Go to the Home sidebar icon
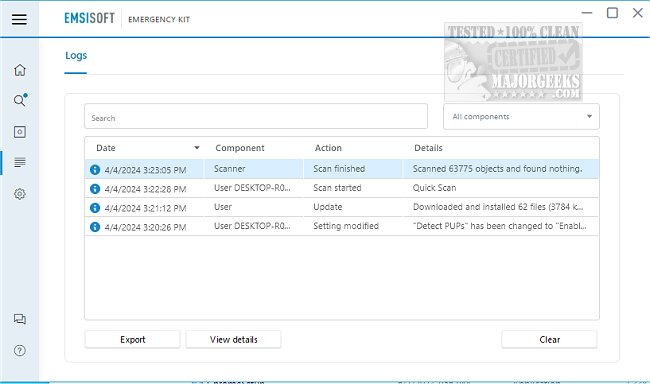Image resolution: width=650 pixels, height=384 pixels. click(19, 70)
